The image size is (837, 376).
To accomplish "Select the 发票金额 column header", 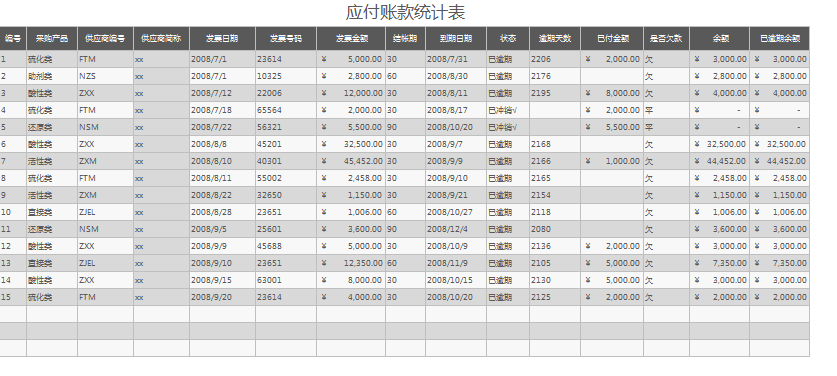I will 351,38.
